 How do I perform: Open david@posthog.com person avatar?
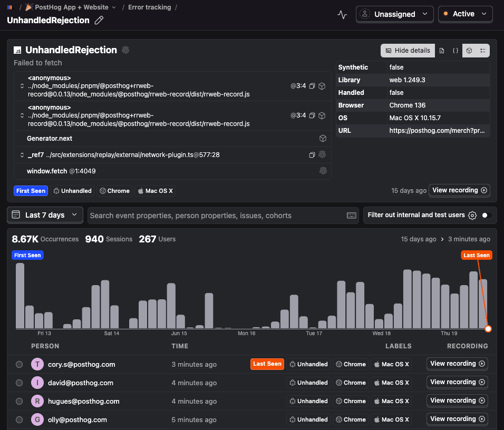(37, 383)
